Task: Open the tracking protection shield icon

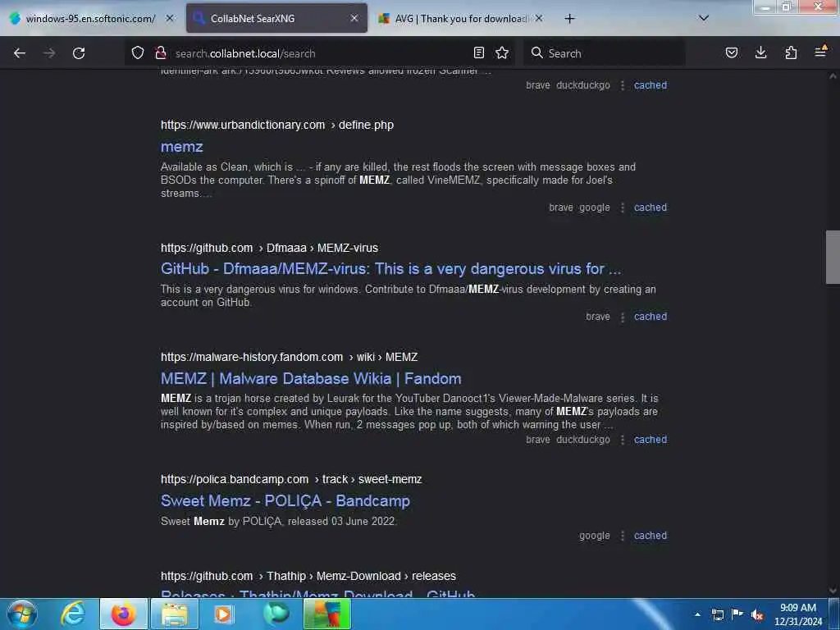Action: pyautogui.click(x=138, y=53)
